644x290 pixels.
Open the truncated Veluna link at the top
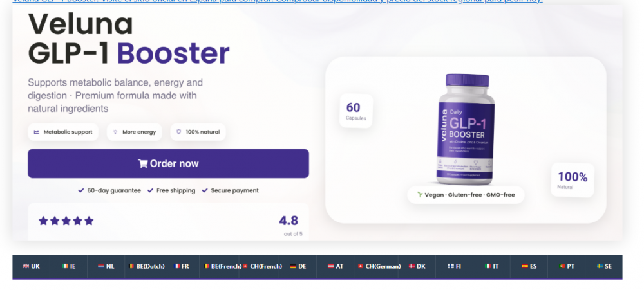pos(278,1)
